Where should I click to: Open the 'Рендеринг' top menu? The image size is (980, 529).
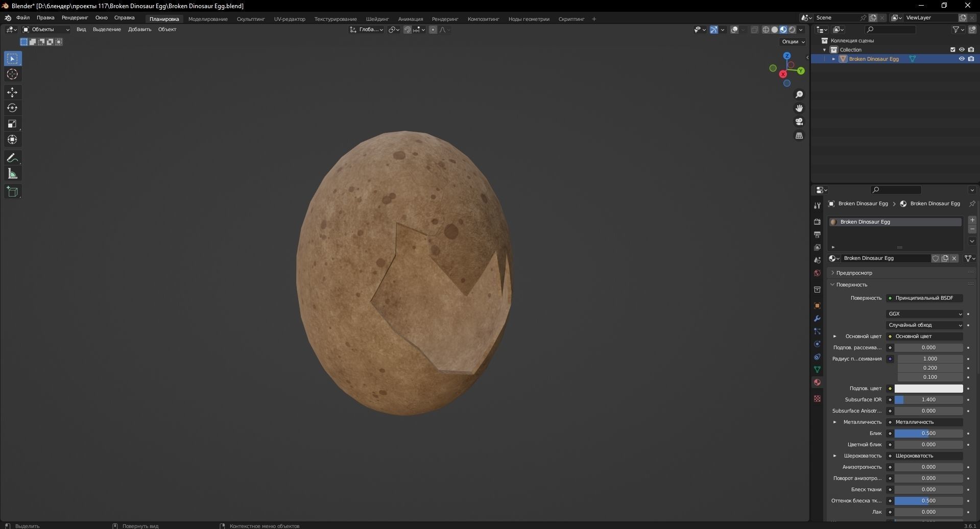[x=75, y=18]
